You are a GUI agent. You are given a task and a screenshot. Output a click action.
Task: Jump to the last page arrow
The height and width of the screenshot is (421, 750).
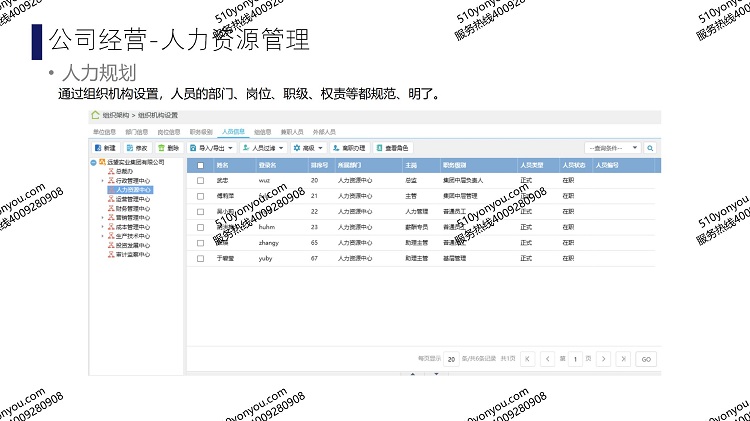pyautogui.click(x=623, y=358)
